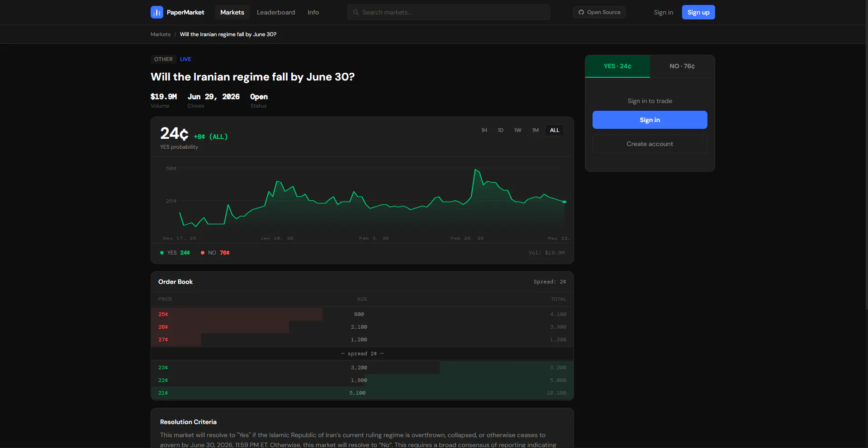Viewport: 868px width, 448px height.
Task: Switch chart range to 1D
Action: (501, 130)
